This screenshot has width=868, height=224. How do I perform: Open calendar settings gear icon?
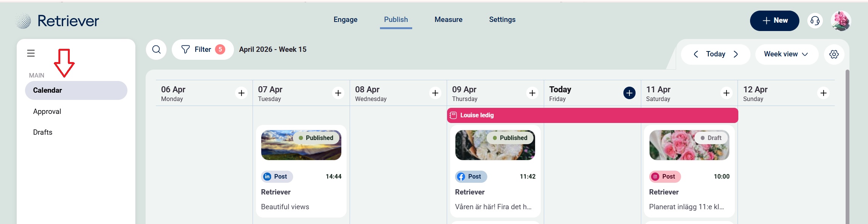[834, 54]
